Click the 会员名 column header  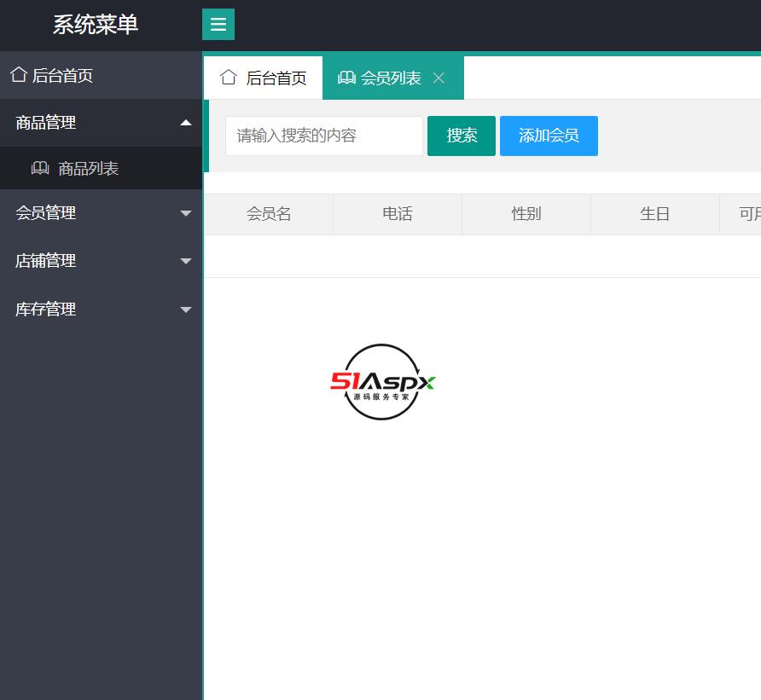(x=268, y=214)
